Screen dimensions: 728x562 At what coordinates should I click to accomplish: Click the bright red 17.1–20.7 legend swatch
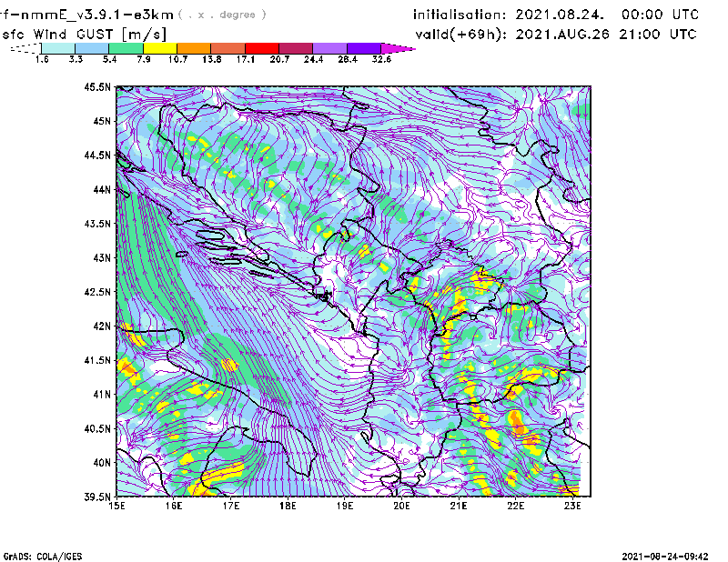[x=262, y=48]
